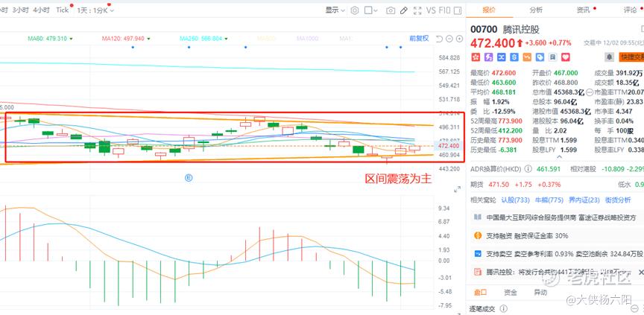Toggle 前复权 price adjustment
Viewport: 644px width, 315px height.
[419, 38]
